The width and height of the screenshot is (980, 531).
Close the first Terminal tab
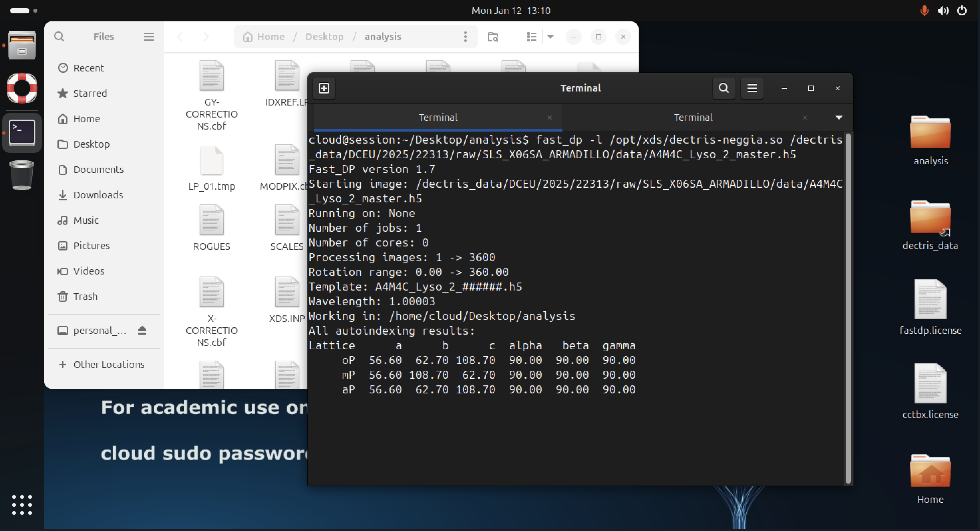click(x=549, y=118)
